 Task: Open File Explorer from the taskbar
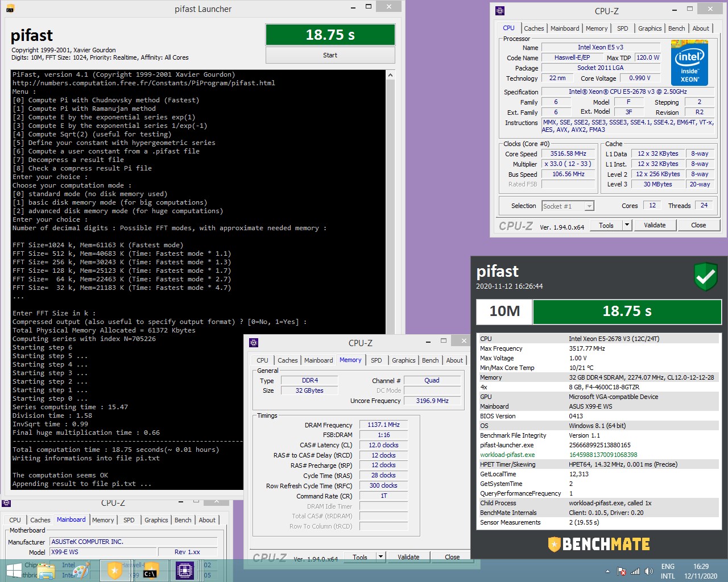coord(47,571)
